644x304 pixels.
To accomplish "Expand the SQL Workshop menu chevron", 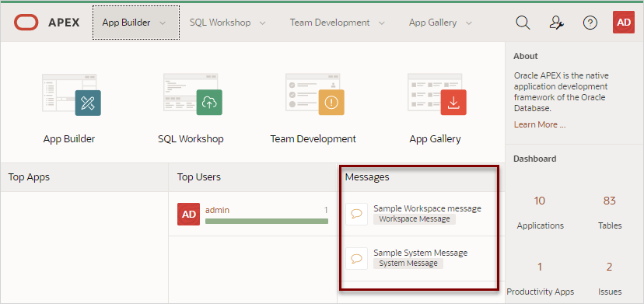I will click(262, 23).
